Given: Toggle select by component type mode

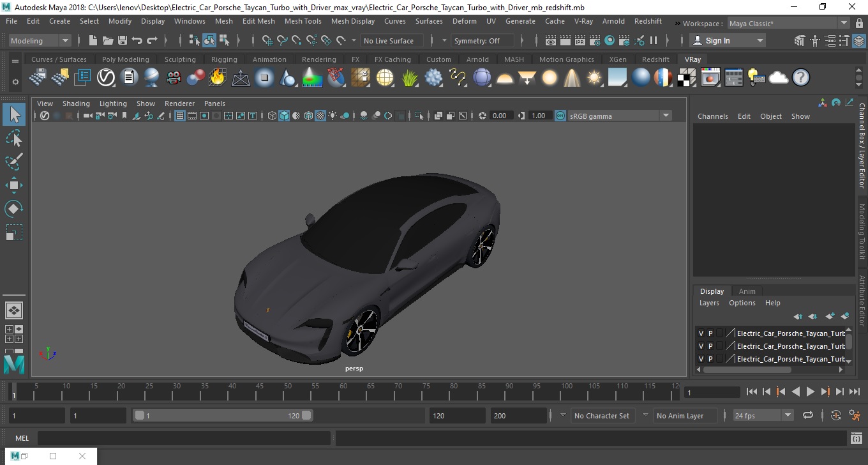Looking at the screenshot, I should click(224, 40).
